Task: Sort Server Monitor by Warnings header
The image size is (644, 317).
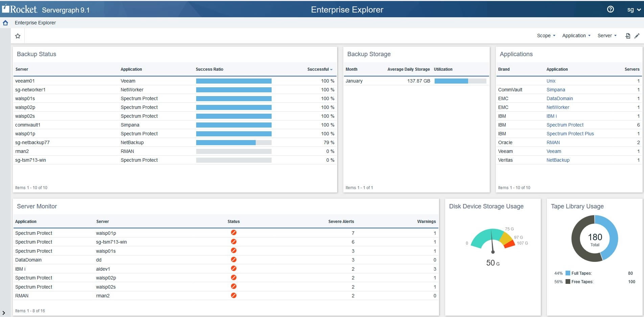Action: pos(427,222)
